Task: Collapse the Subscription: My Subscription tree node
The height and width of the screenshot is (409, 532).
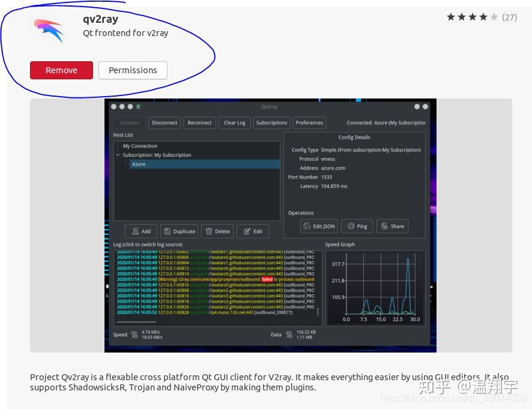Action: point(118,155)
